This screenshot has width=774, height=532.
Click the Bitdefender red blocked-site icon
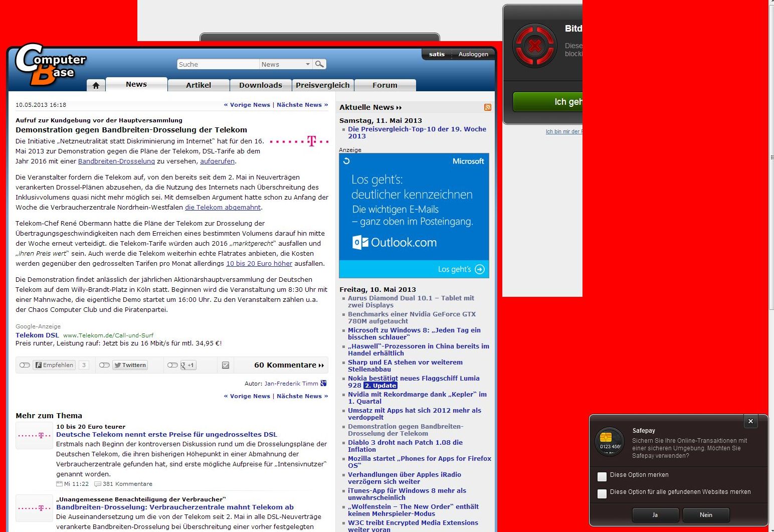(535, 46)
